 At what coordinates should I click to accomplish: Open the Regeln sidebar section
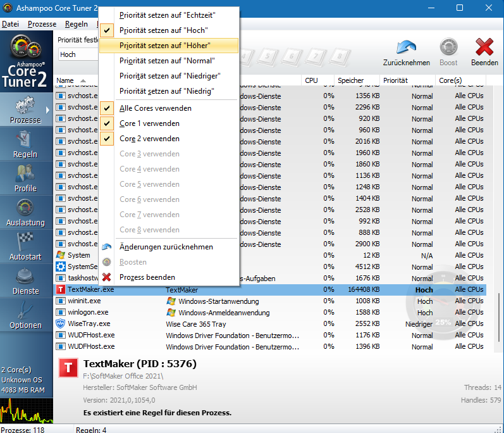click(26, 144)
